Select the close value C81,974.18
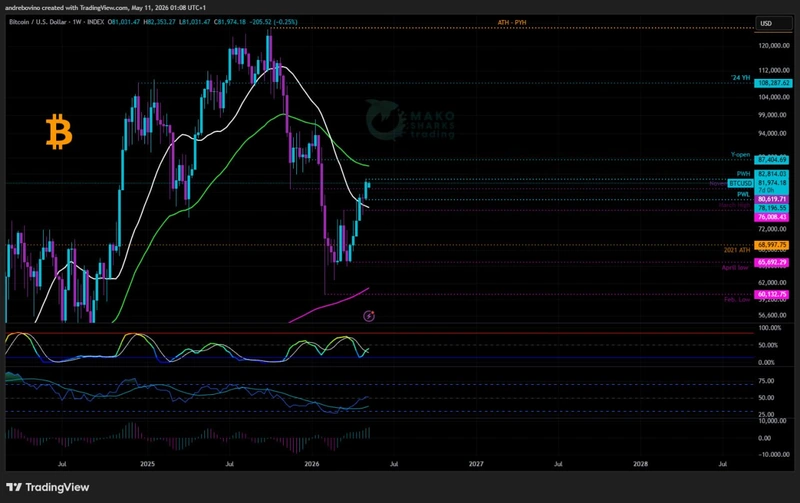This screenshot has height=503, width=800. pyautogui.click(x=230, y=22)
